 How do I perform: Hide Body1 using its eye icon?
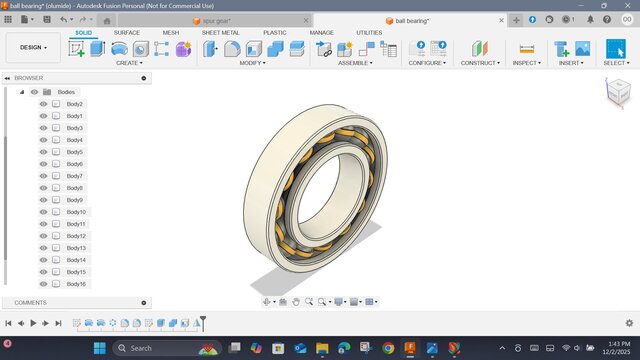tap(43, 116)
